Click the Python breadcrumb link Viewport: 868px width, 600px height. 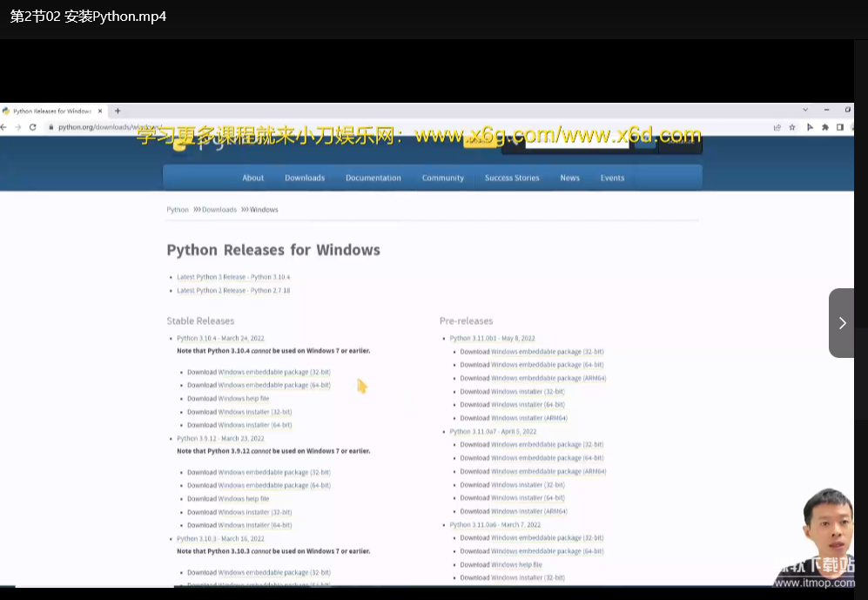click(178, 210)
